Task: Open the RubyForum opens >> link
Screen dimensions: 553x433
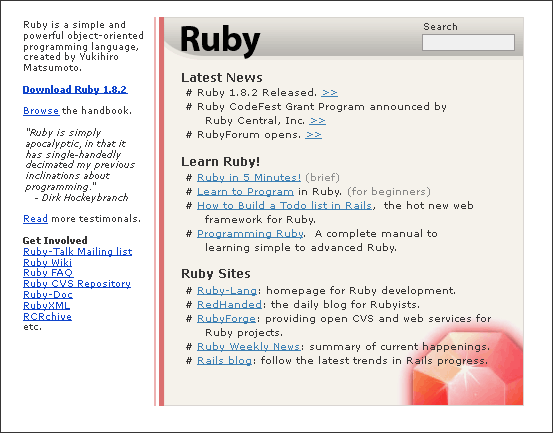Action: [x=314, y=135]
